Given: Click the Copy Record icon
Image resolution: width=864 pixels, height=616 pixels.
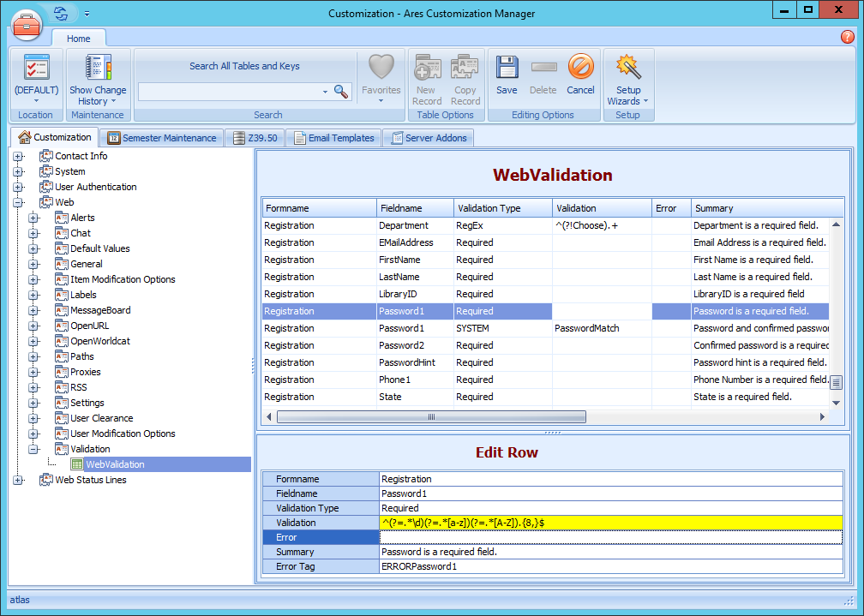Looking at the screenshot, I should point(465,69).
